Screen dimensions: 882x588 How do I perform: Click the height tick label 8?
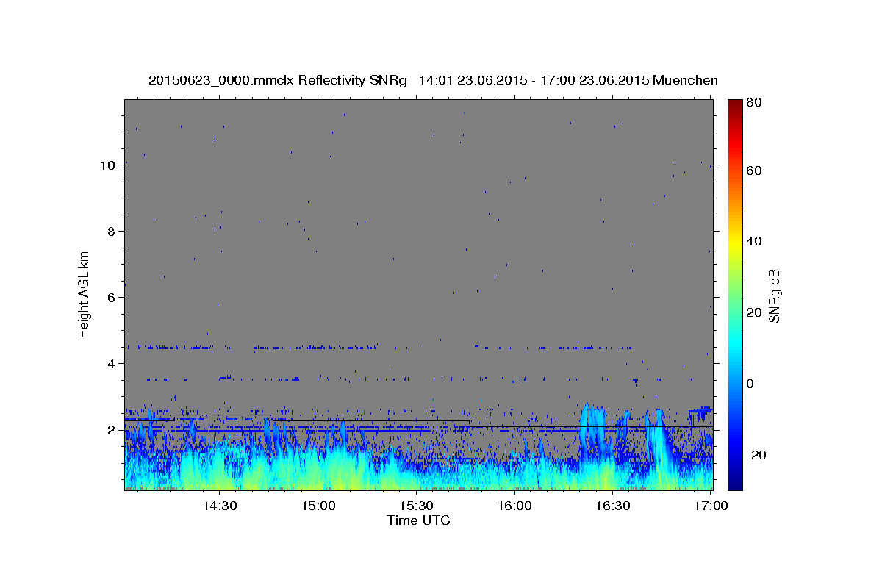point(112,231)
